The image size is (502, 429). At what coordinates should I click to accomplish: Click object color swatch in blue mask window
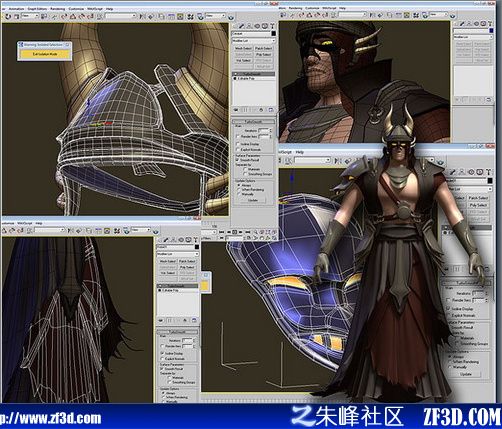[x=490, y=180]
